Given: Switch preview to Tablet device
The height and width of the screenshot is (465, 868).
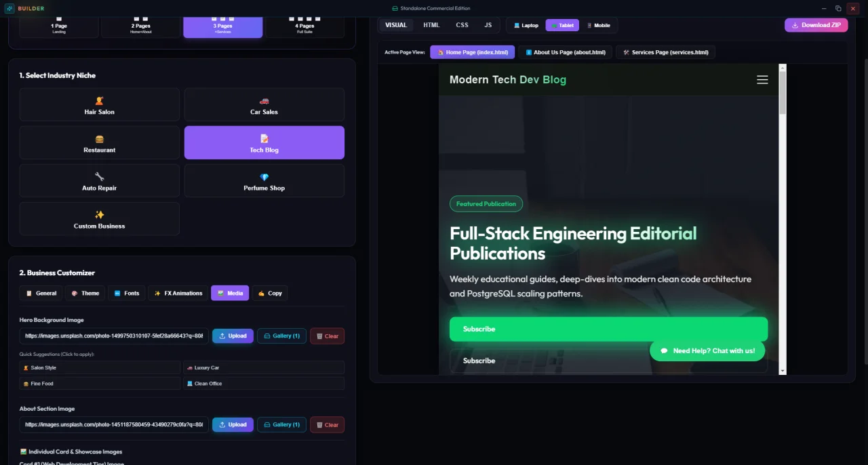Looking at the screenshot, I should point(562,25).
